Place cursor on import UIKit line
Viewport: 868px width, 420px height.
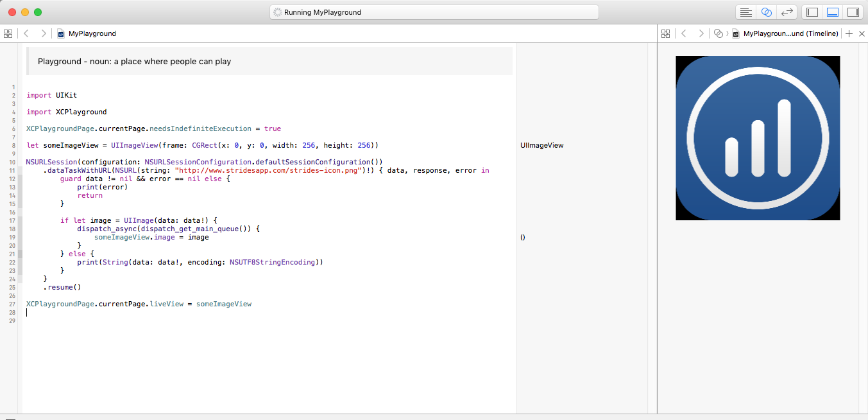pyautogui.click(x=52, y=95)
